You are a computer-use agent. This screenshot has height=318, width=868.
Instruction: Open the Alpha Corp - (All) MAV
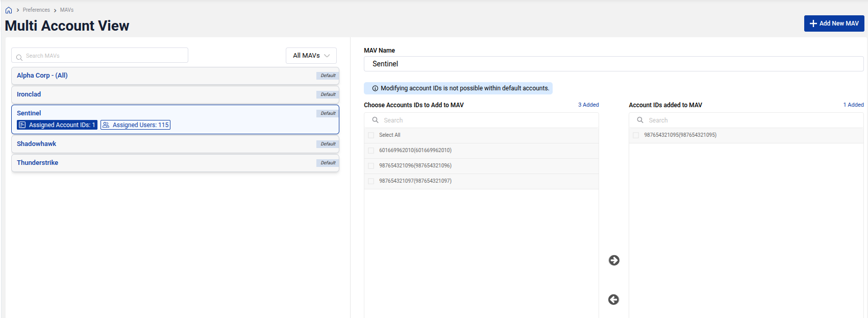pyautogui.click(x=42, y=76)
